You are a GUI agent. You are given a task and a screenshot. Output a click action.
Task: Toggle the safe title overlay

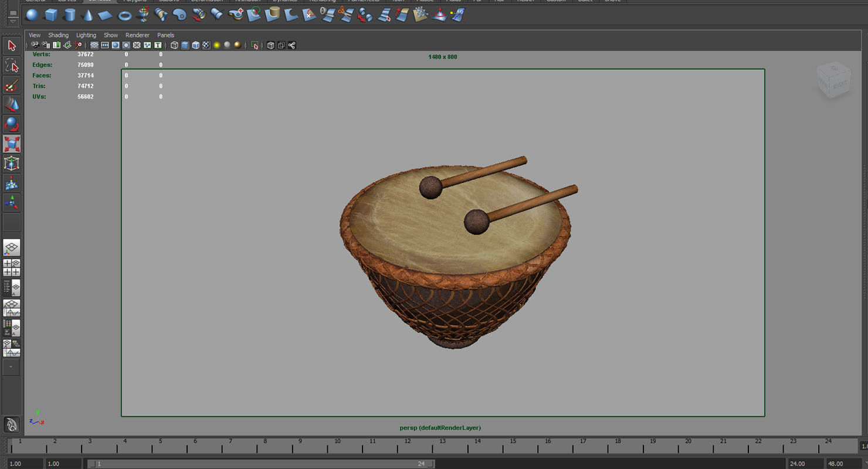pos(158,45)
